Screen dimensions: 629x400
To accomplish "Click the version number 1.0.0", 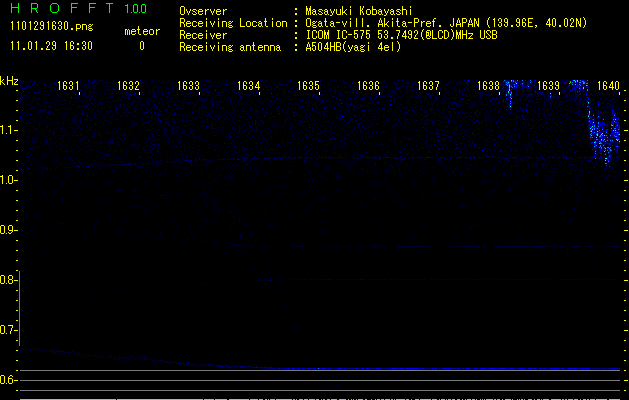I will coord(136,8).
